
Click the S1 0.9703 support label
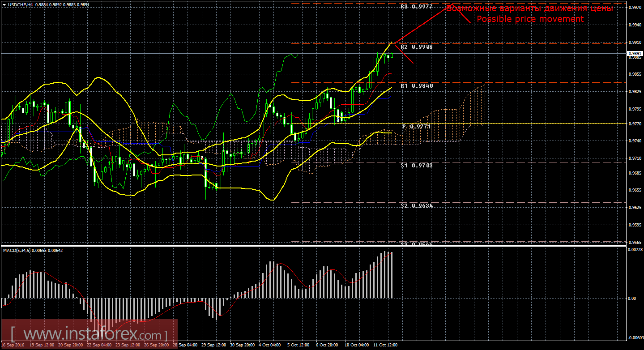coord(416,165)
